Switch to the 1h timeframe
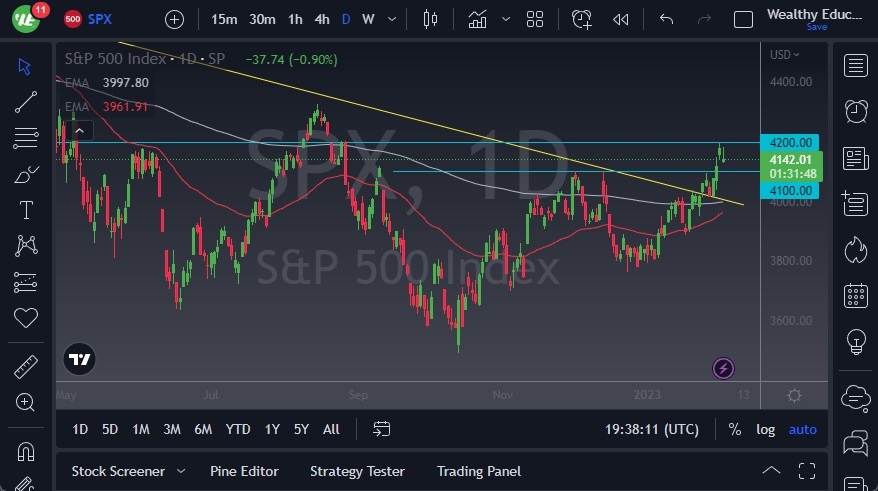Viewport: 878px width, 491px height. pos(295,20)
